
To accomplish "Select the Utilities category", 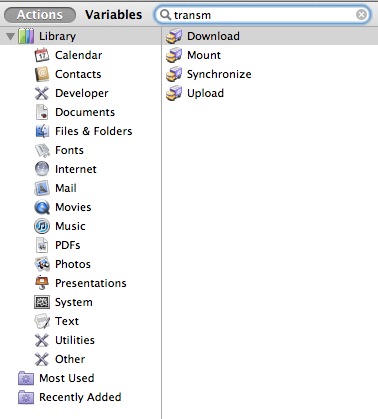I will pos(75,340).
